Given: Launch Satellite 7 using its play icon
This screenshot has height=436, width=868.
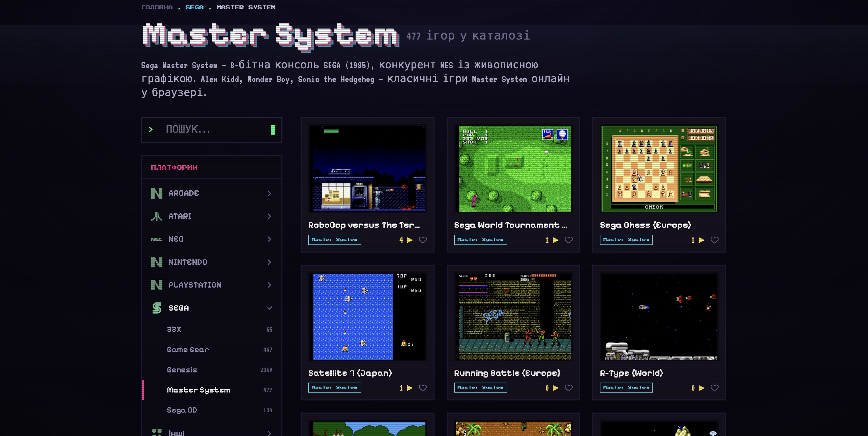Looking at the screenshot, I should pos(410,388).
